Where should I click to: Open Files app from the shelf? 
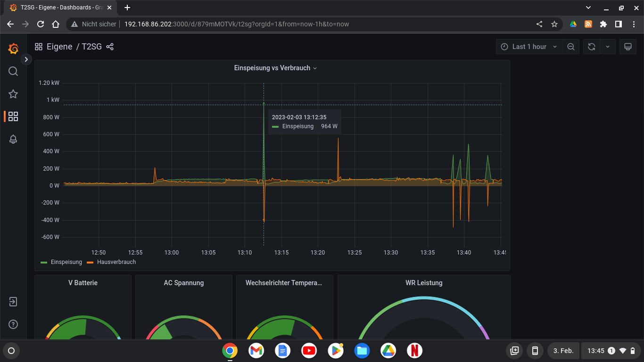(362, 351)
